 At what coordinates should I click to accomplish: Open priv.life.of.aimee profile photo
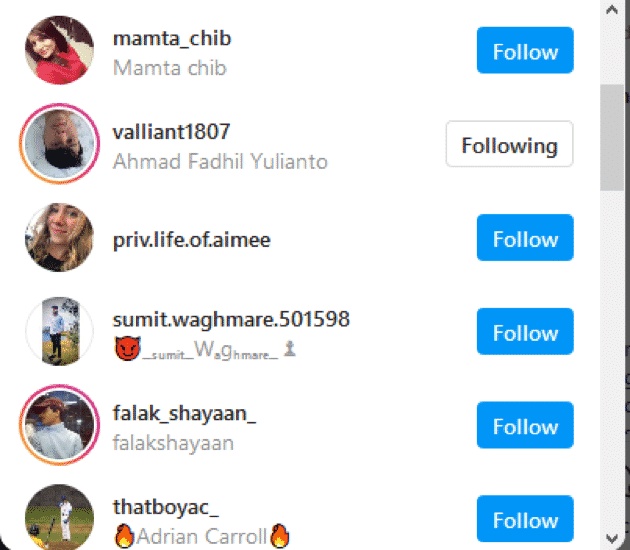pos(59,237)
